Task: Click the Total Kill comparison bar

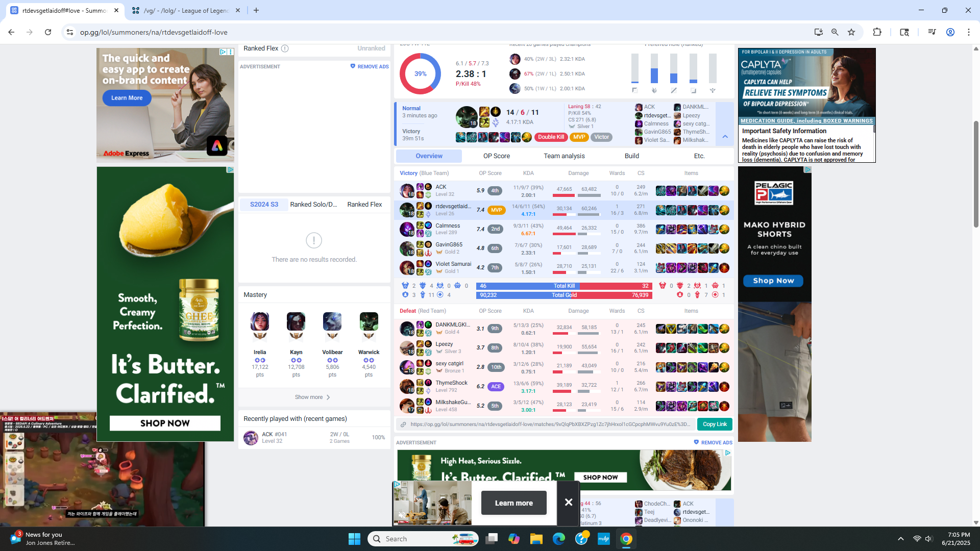Action: click(x=564, y=286)
